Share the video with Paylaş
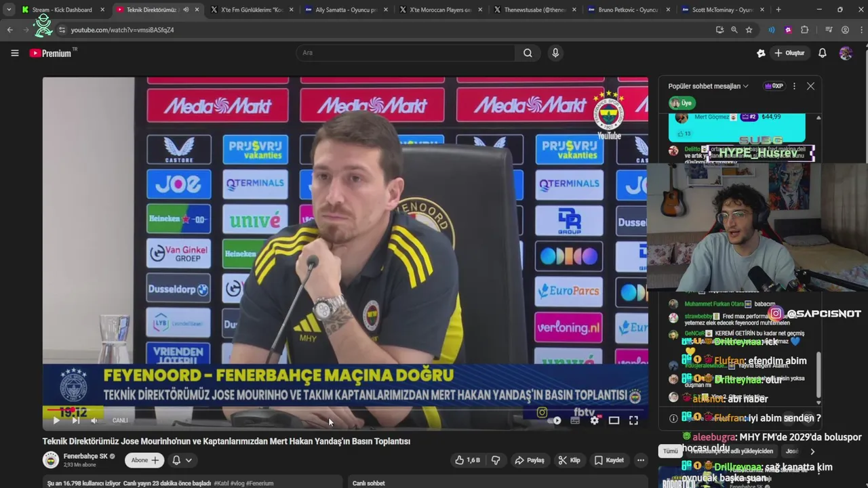868x488 pixels. click(x=529, y=460)
